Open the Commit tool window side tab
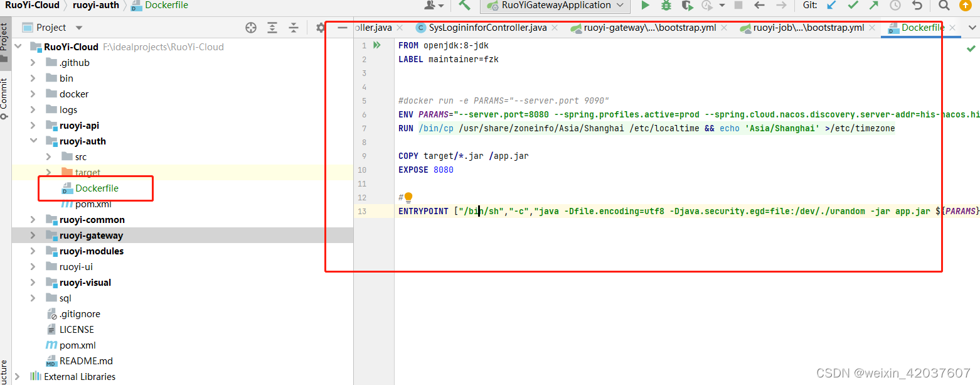This screenshot has height=385, width=980. point(4,97)
